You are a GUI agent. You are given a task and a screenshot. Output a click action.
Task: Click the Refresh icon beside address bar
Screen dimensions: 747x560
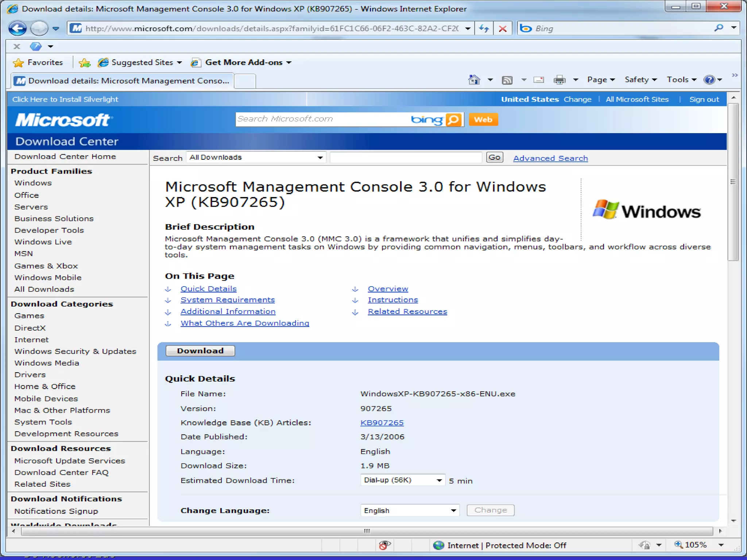484,28
